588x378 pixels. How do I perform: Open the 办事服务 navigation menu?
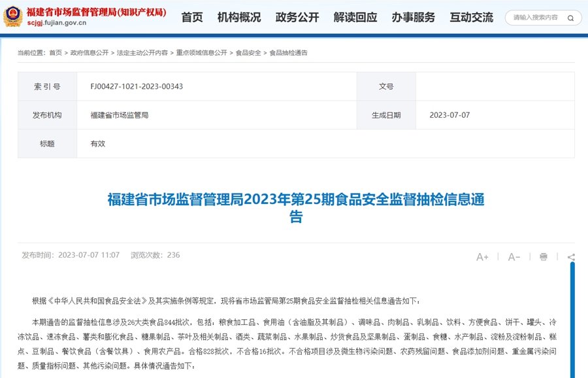point(413,18)
